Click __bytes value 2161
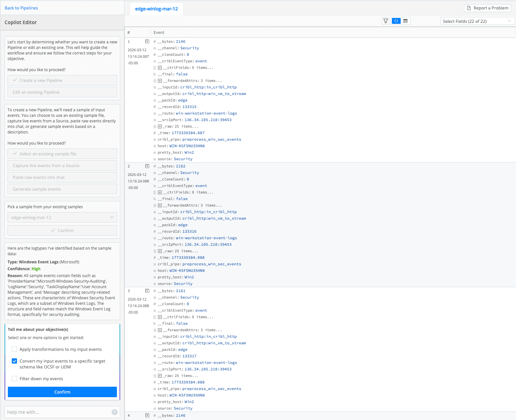This screenshot has height=420, width=516. pyautogui.click(x=181, y=291)
